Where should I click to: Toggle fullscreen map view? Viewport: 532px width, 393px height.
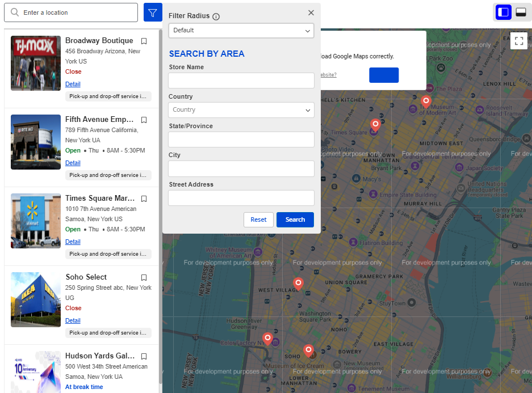pos(518,41)
